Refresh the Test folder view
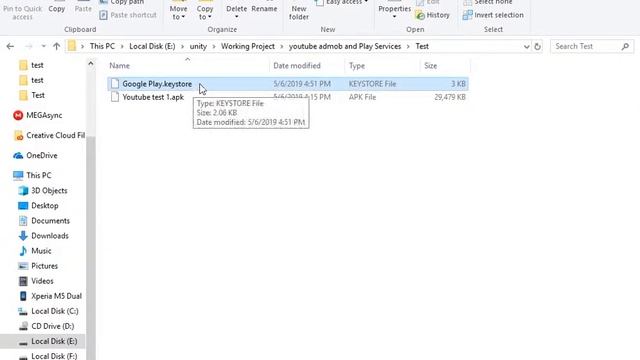This screenshot has width=640, height=360. point(538,47)
